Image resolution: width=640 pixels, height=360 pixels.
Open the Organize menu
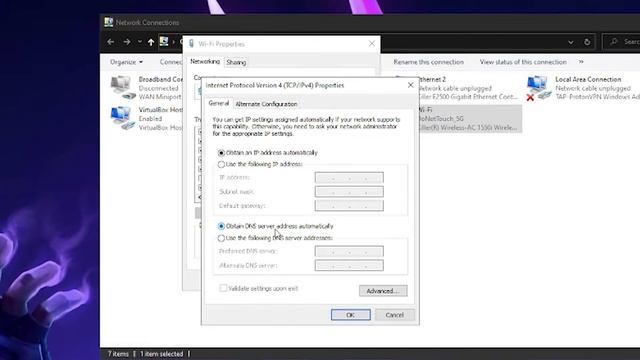point(126,62)
